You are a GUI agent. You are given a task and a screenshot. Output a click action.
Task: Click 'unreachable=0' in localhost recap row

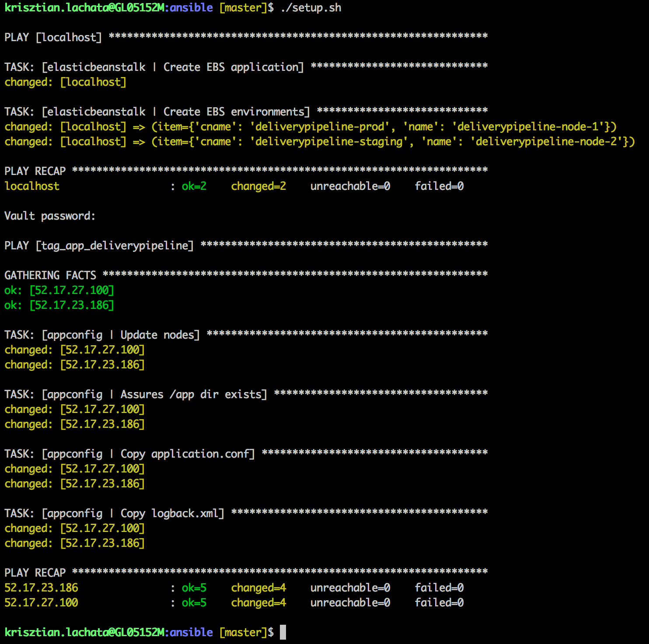350,186
